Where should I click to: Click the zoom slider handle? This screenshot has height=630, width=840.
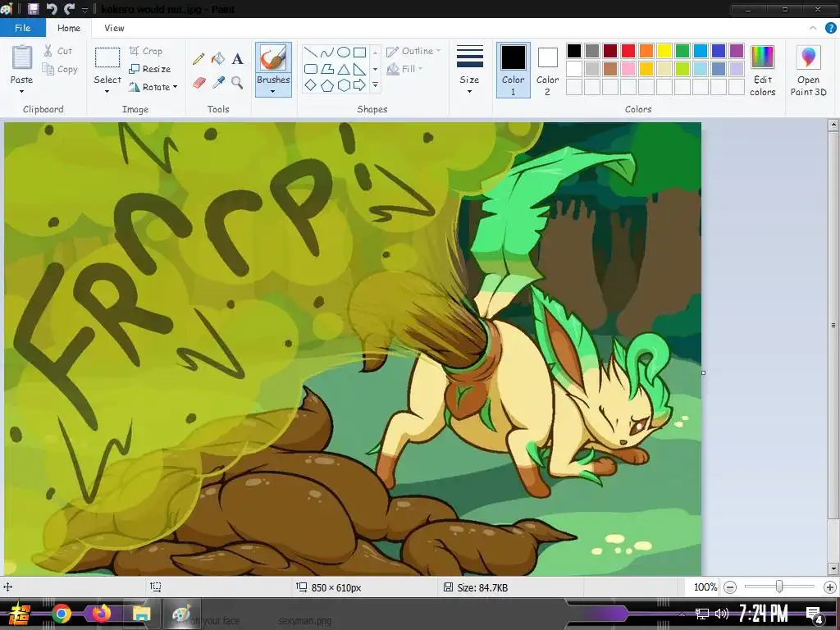(779, 587)
